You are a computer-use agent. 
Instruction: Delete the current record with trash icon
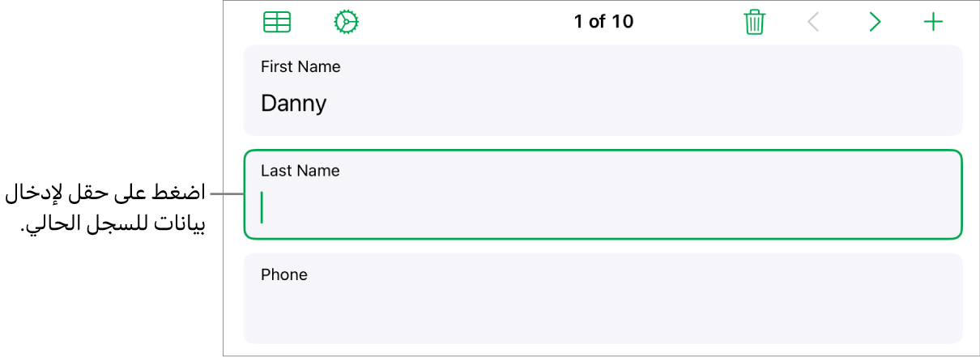tap(754, 23)
